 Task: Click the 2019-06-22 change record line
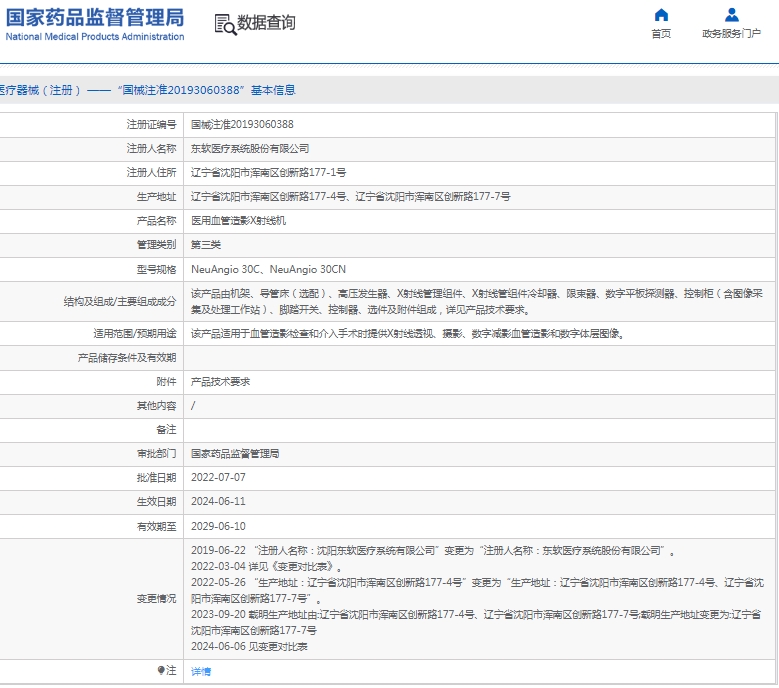click(433, 550)
